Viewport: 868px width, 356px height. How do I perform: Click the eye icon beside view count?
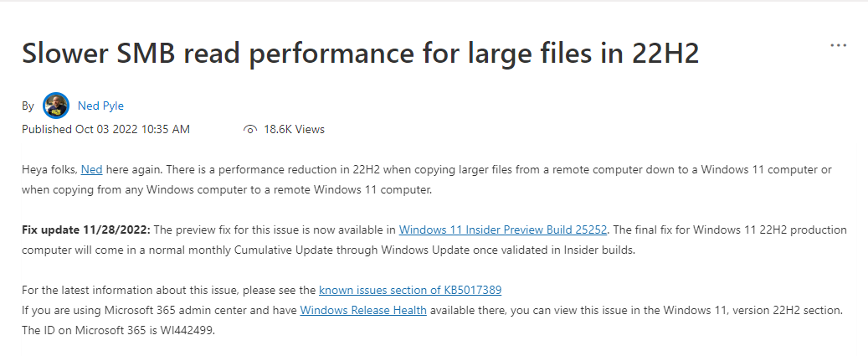tap(249, 130)
